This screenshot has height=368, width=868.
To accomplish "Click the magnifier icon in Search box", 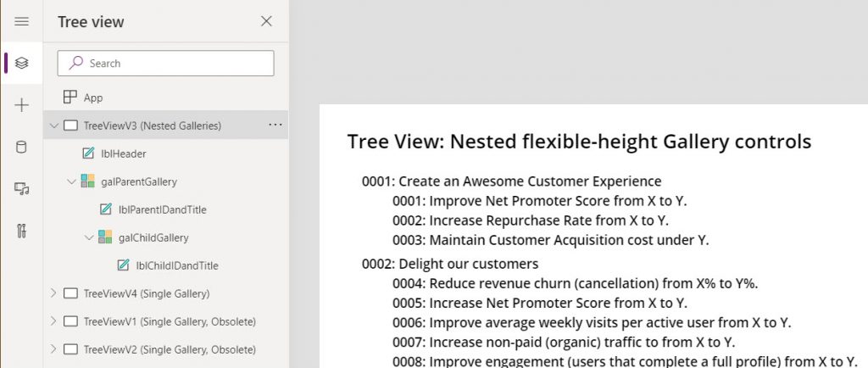I will pyautogui.click(x=75, y=63).
